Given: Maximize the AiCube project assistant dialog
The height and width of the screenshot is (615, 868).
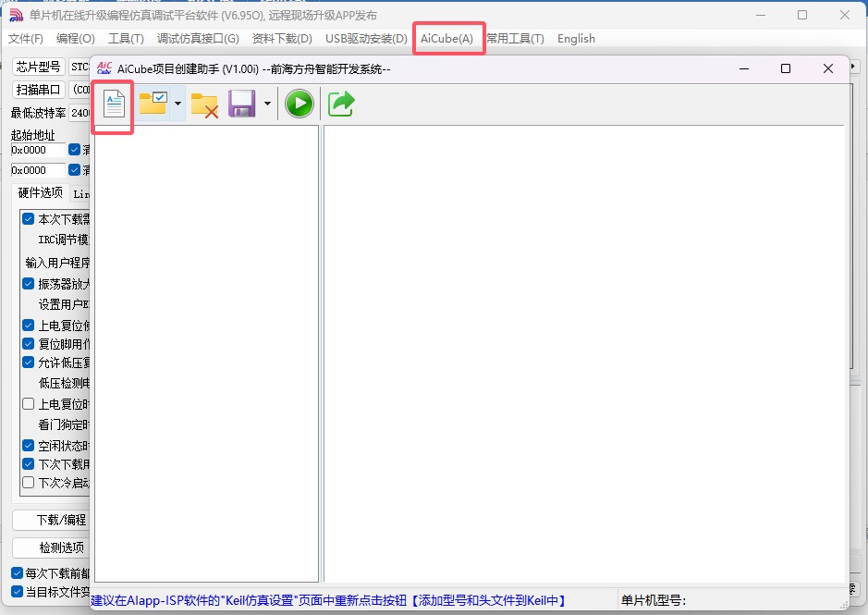Looking at the screenshot, I should (x=786, y=68).
